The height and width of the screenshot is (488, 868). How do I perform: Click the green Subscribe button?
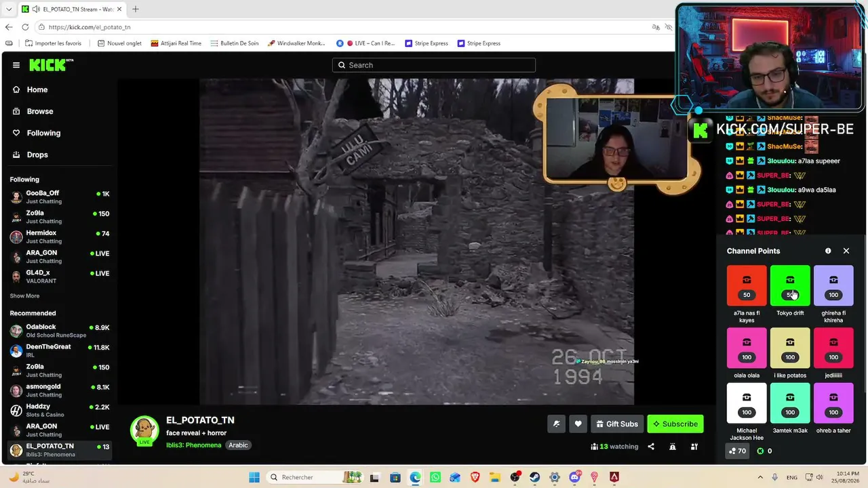click(x=675, y=424)
